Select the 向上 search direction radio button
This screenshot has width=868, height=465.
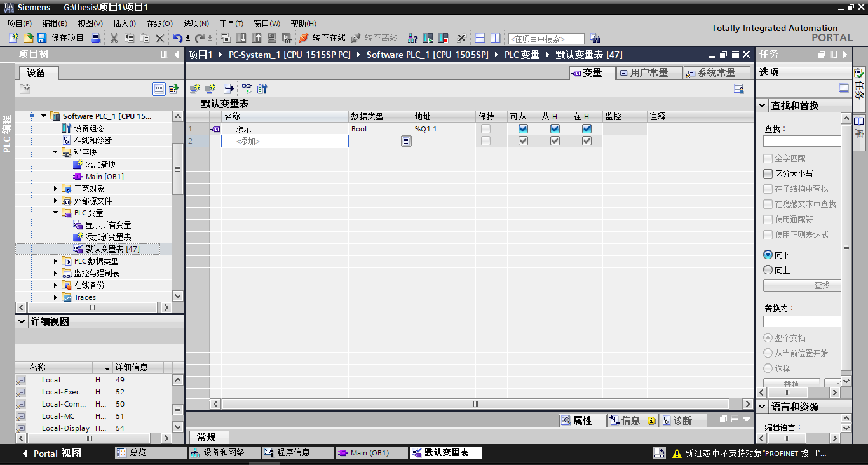coord(768,269)
